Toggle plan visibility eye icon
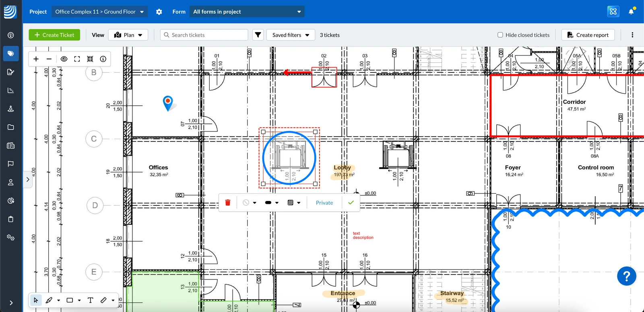This screenshot has width=644, height=312. click(x=64, y=59)
